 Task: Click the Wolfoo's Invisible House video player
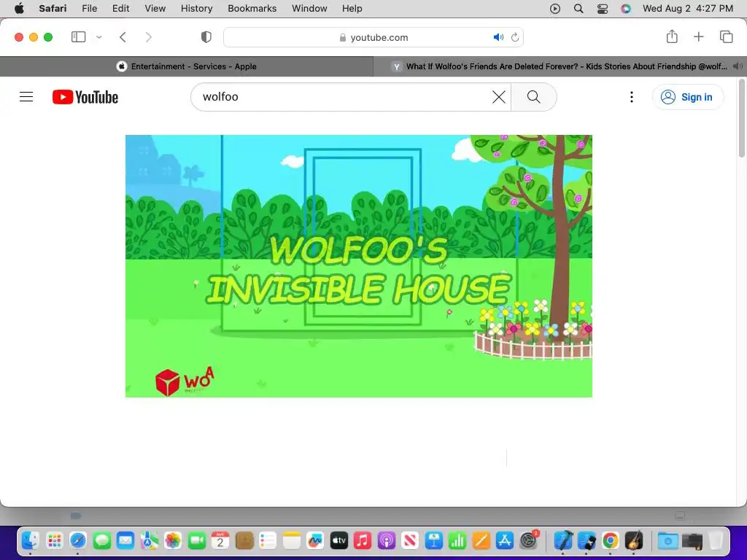(x=359, y=265)
